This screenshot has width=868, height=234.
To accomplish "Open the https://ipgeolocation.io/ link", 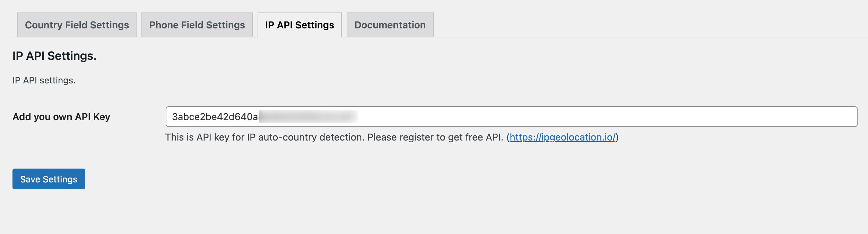I will tap(562, 137).
